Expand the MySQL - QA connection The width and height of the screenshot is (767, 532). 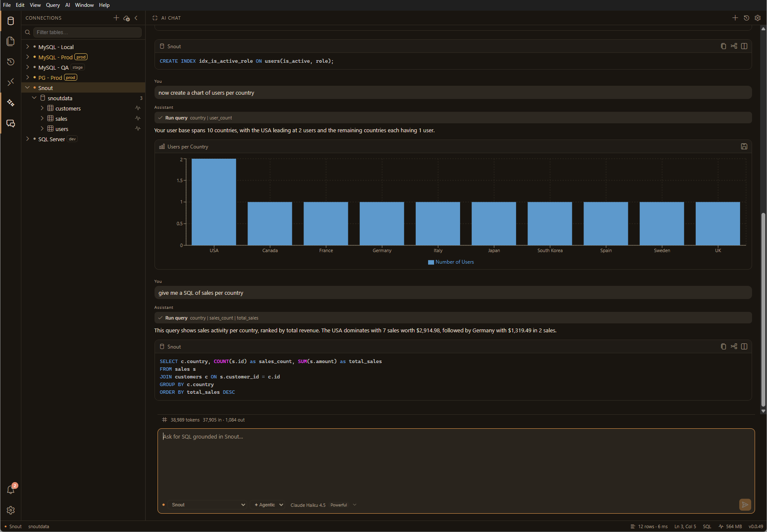(x=28, y=67)
